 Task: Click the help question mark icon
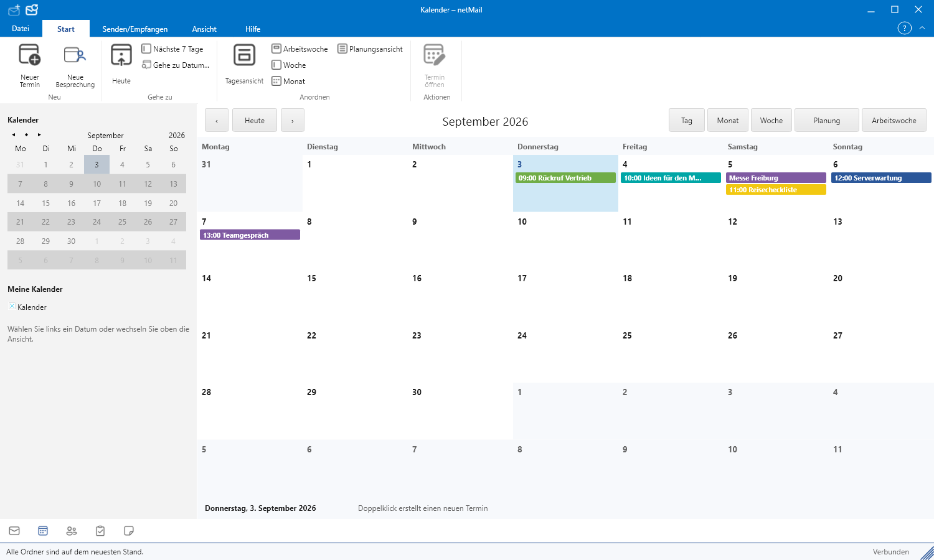pyautogui.click(x=904, y=28)
